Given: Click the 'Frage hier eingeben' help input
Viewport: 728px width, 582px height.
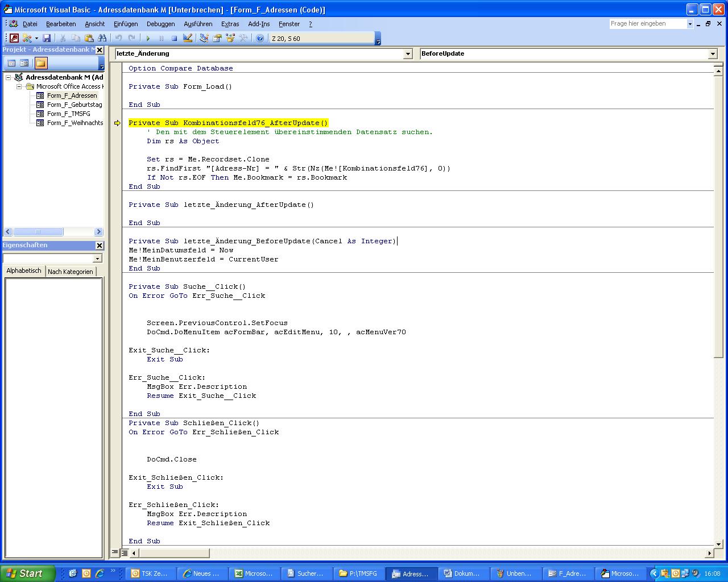Looking at the screenshot, I should click(648, 24).
